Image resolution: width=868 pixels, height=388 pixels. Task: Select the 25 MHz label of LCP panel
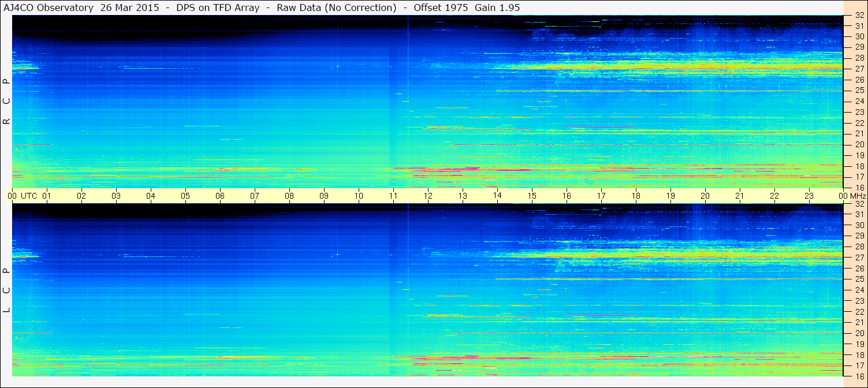tap(859, 279)
